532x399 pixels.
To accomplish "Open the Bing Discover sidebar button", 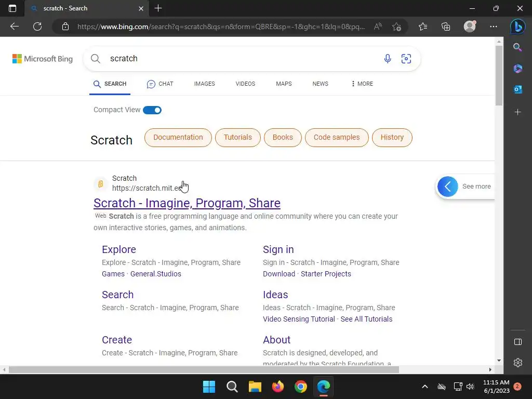I will click(518, 26).
